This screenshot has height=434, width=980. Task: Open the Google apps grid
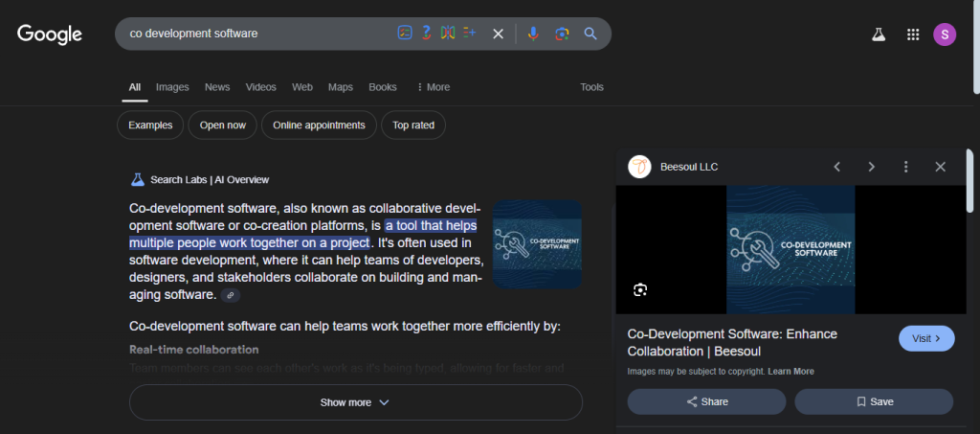[x=912, y=34]
